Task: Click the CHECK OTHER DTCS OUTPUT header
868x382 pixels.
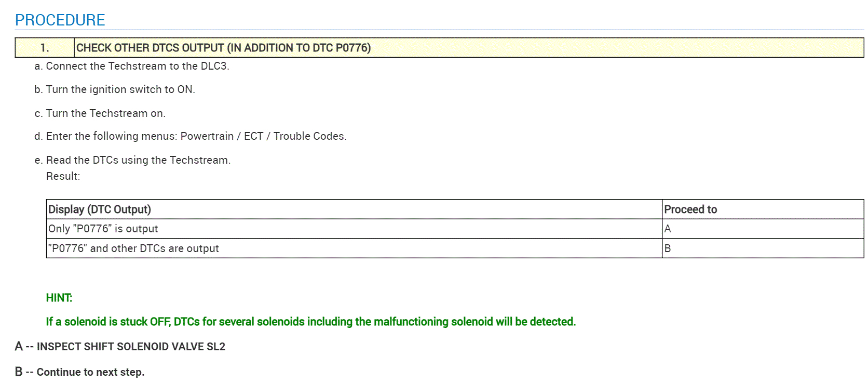Action: [x=223, y=48]
